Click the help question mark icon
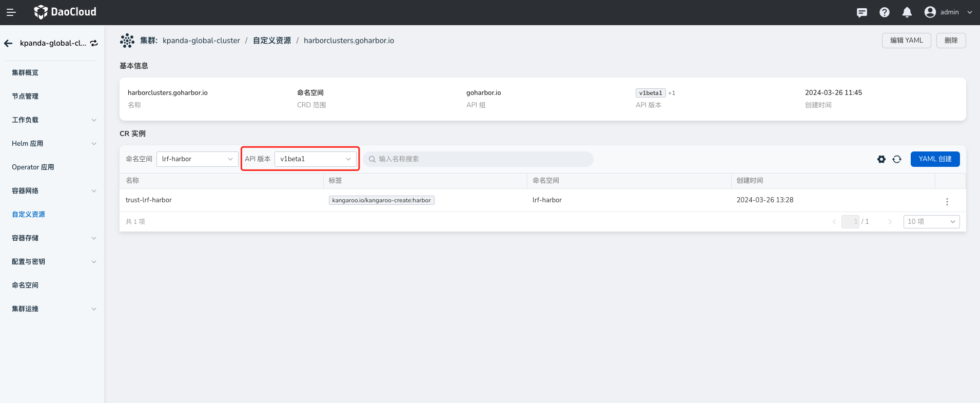The image size is (980, 403). coord(885,12)
